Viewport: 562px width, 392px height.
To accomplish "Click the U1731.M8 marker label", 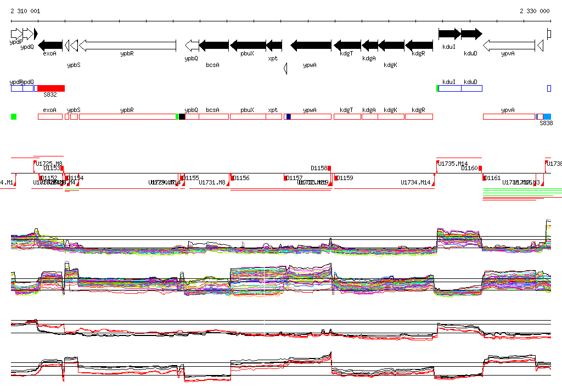I will pyautogui.click(x=212, y=183).
